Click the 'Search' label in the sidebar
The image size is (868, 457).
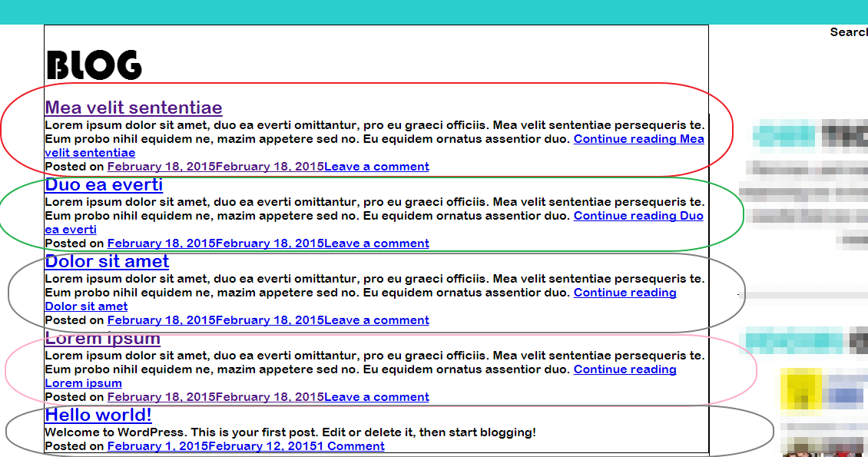849,32
